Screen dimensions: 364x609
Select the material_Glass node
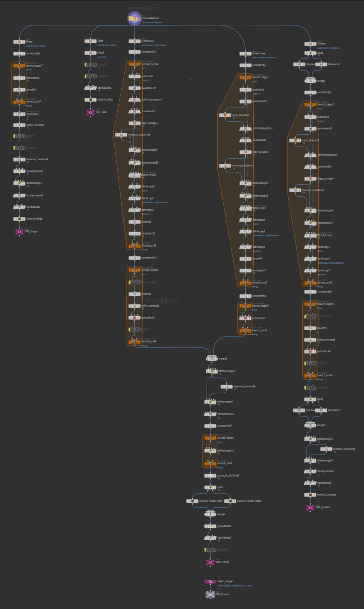[x=91, y=100]
